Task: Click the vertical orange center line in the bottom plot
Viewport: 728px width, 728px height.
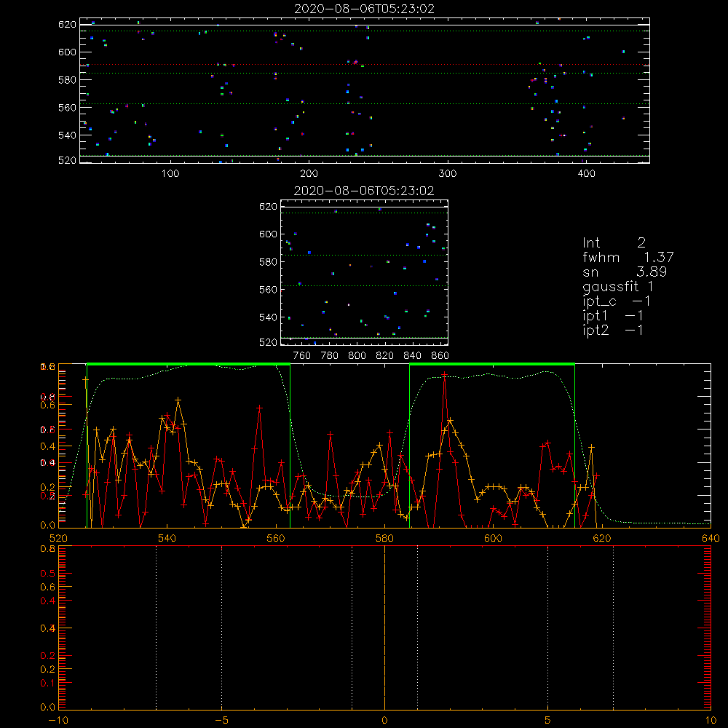Action: [384, 628]
